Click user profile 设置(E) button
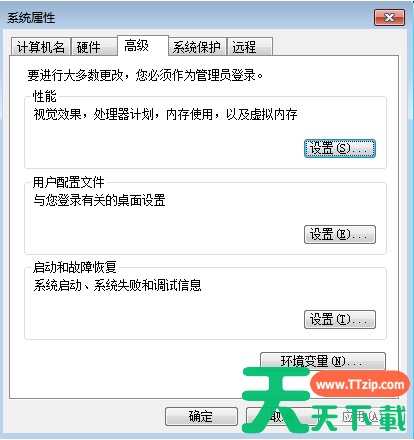 click(x=340, y=234)
